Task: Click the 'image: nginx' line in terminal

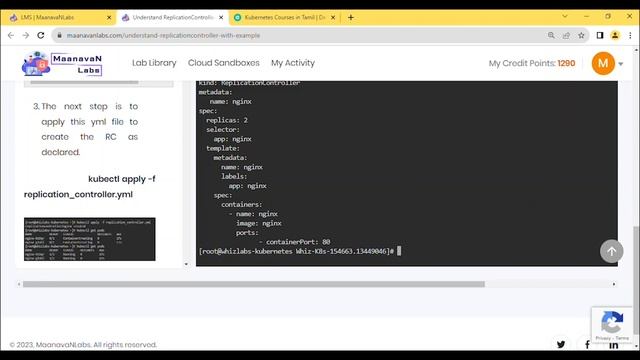Action: point(259,223)
